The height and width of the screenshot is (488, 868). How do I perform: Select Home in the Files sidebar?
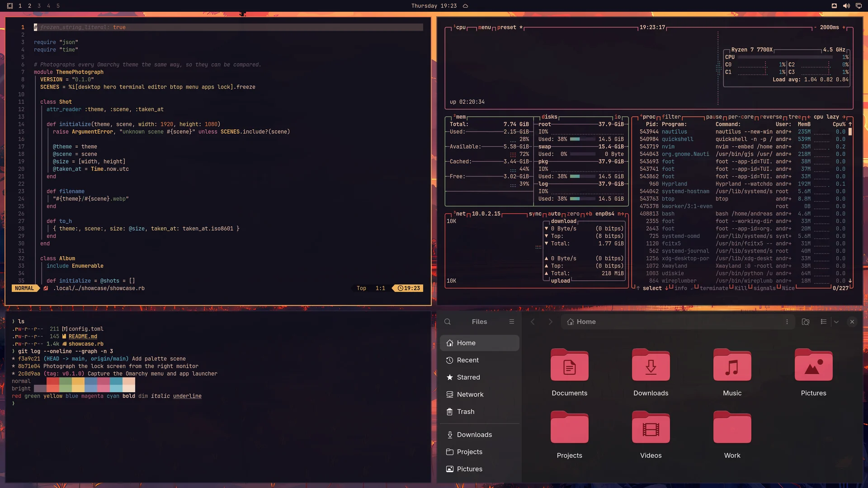(x=480, y=343)
